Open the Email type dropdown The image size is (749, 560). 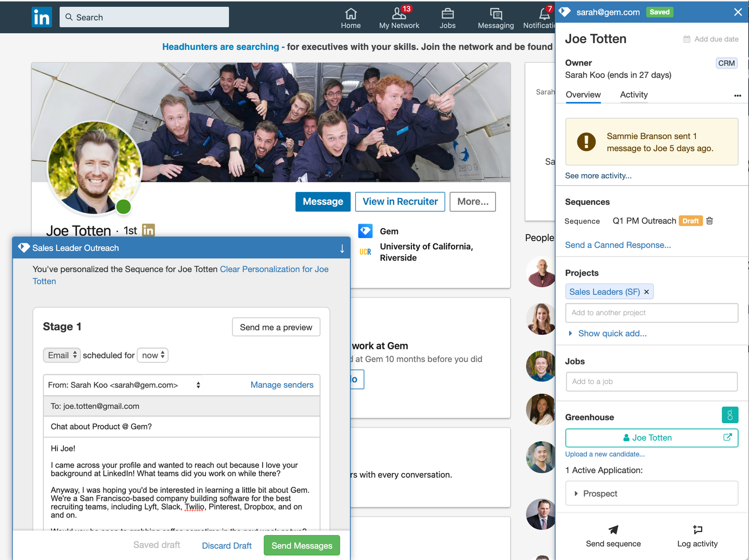(x=62, y=355)
